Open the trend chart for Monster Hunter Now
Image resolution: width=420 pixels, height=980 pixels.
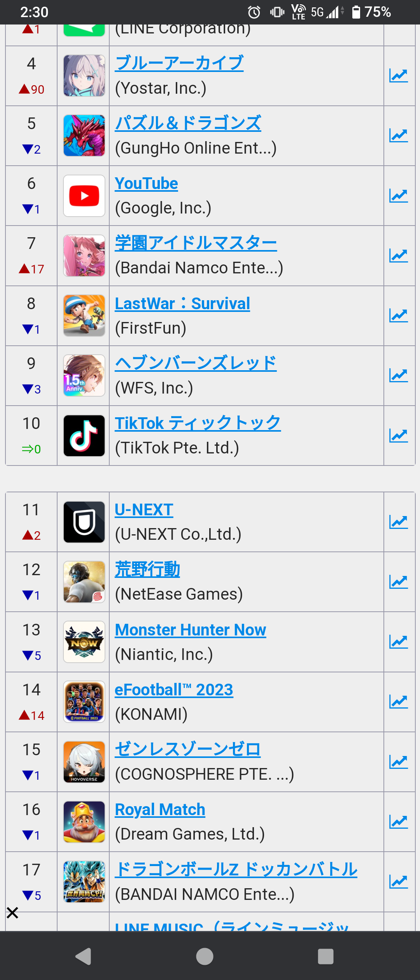tap(399, 642)
